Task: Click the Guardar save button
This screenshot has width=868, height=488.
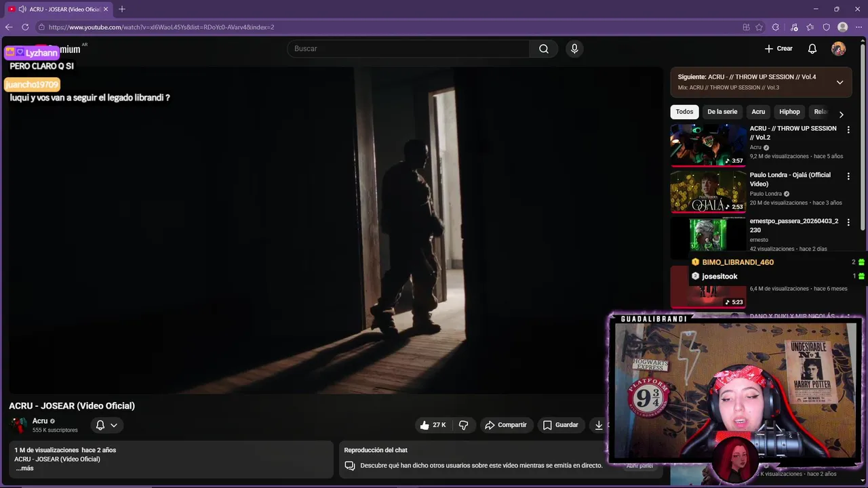Action: click(x=561, y=425)
